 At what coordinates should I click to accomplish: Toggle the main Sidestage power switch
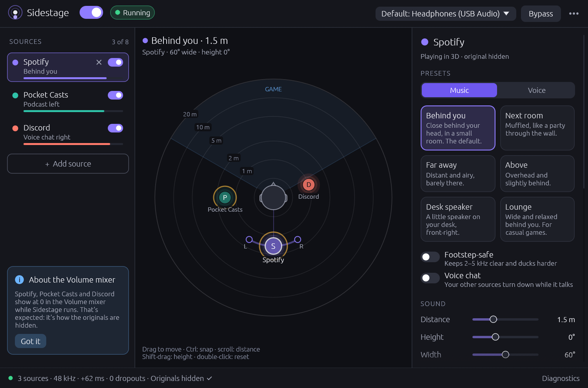point(91,13)
